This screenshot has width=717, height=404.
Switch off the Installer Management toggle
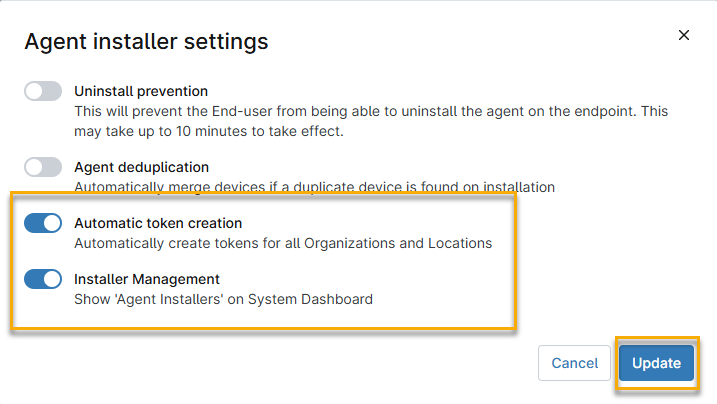[x=43, y=279]
